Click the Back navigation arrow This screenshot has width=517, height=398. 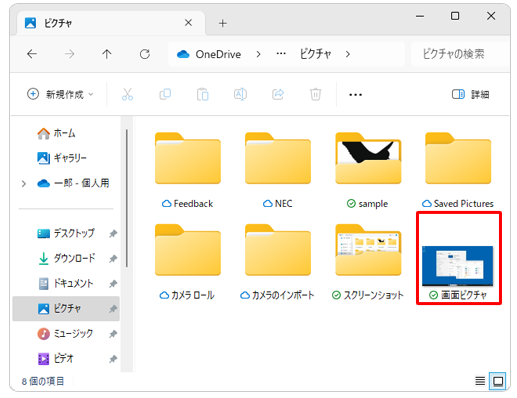32,54
